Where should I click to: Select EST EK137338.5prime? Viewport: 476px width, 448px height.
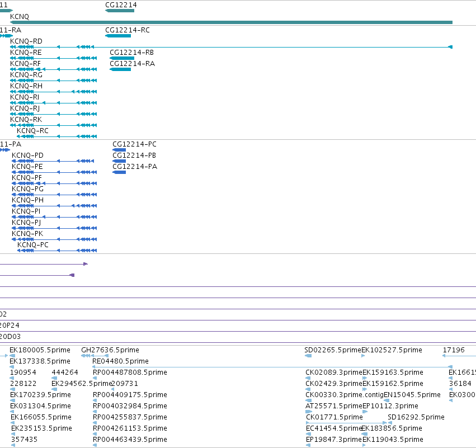40,361
